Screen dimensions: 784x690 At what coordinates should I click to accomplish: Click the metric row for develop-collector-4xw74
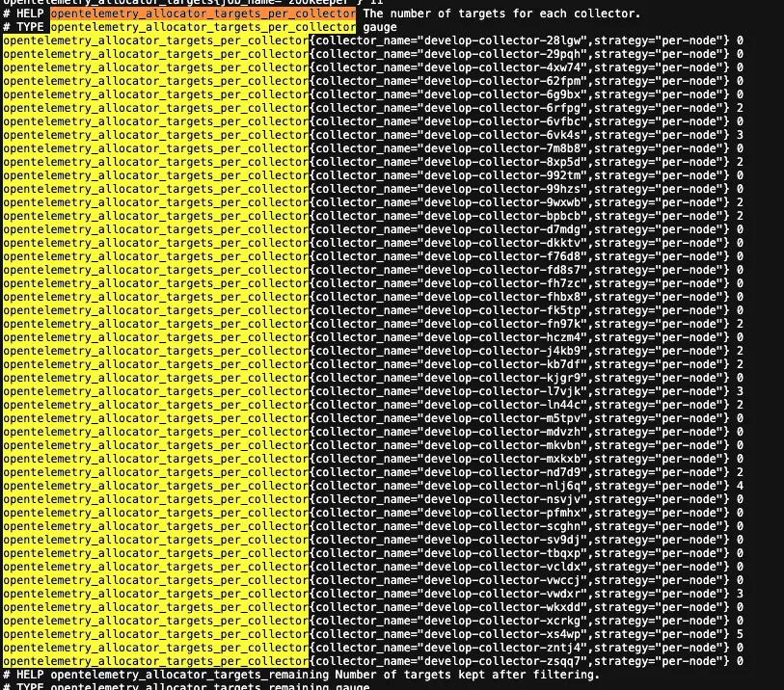[x=373, y=67]
